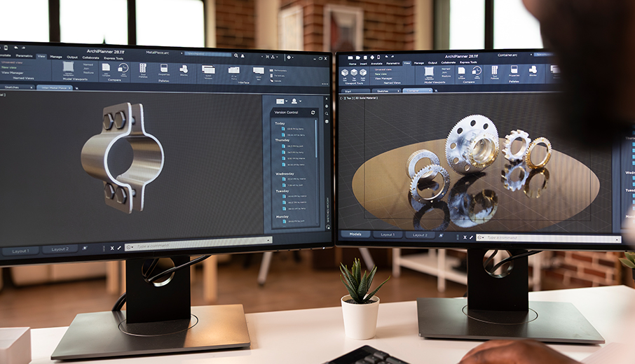Click Layout Tabs icon on left monitor
This screenshot has width=635, height=364.
pyautogui.click(x=259, y=72)
